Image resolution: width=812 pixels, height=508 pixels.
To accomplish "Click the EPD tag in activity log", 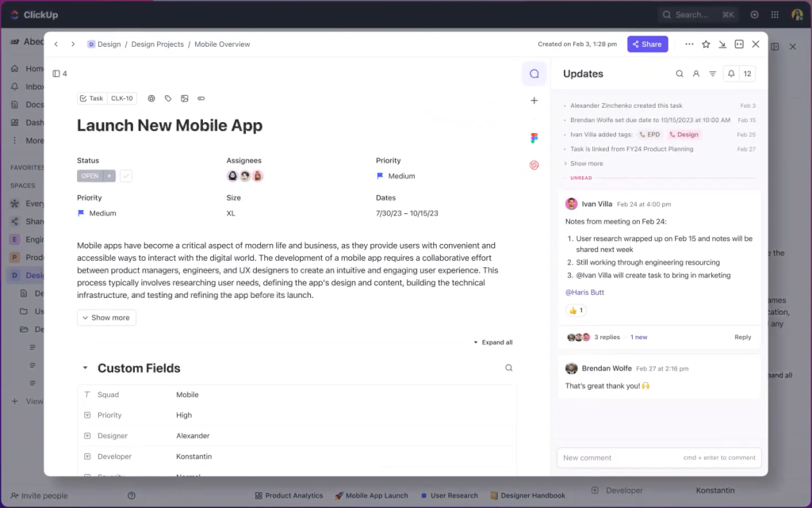I will (650, 135).
